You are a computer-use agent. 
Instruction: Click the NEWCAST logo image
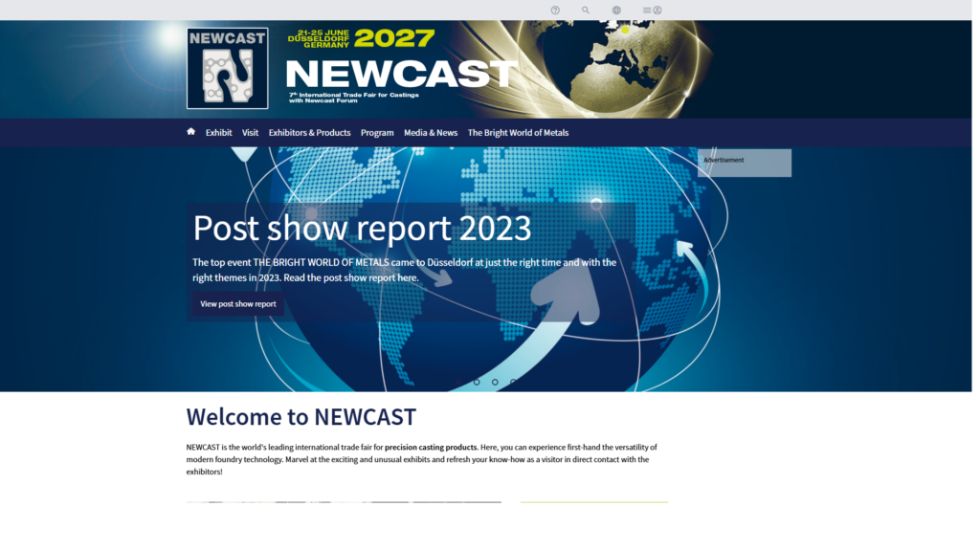(x=228, y=68)
